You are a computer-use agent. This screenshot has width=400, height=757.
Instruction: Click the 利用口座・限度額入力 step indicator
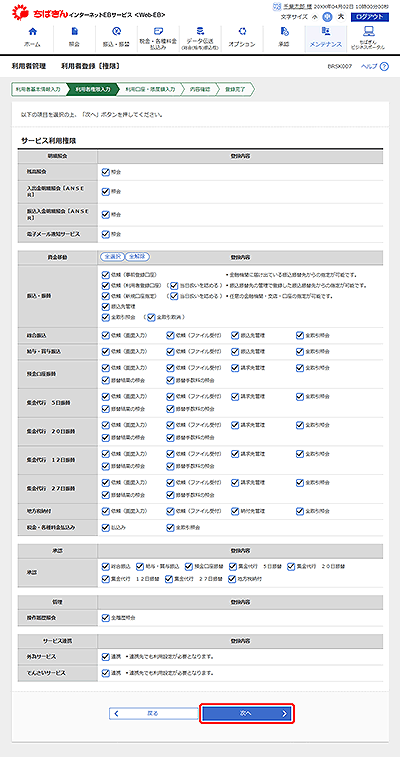coord(149,89)
